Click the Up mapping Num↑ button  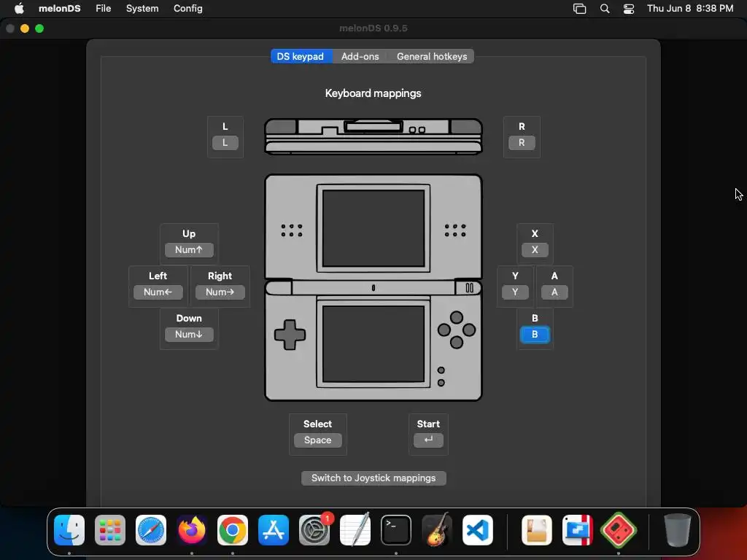click(x=189, y=250)
